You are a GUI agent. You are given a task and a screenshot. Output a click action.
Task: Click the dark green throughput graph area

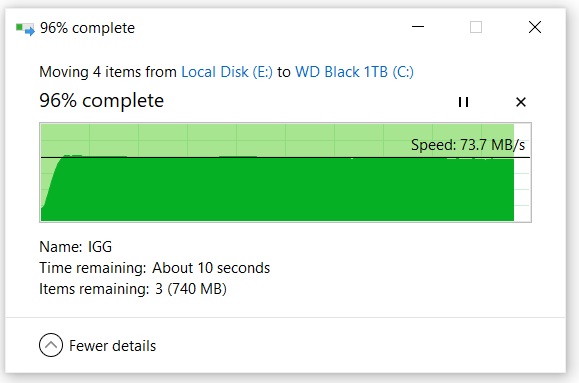point(277,190)
